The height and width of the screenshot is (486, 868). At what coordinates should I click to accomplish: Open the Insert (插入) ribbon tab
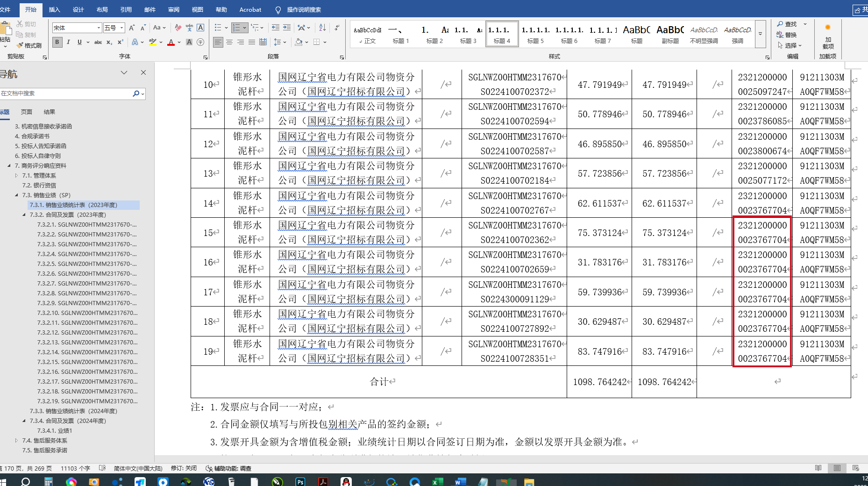pos(54,9)
